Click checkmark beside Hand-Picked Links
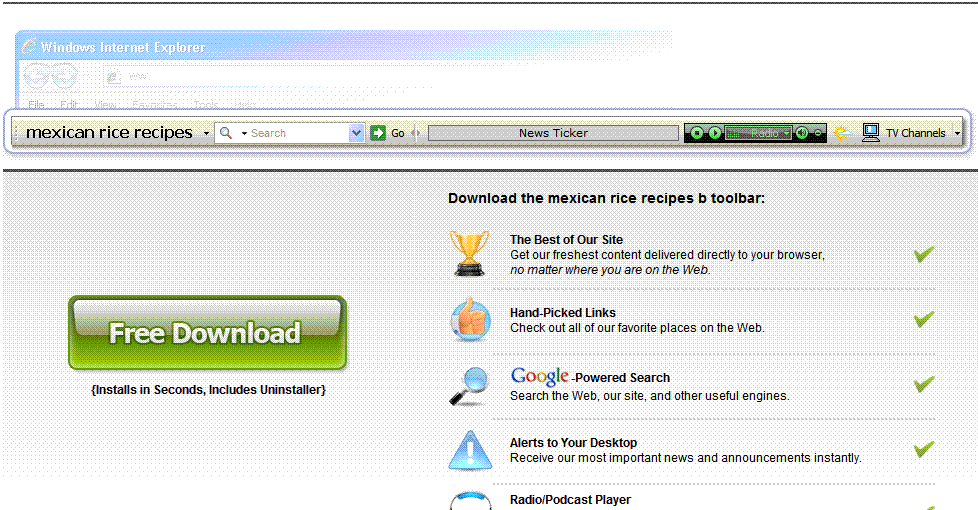 pos(924,319)
